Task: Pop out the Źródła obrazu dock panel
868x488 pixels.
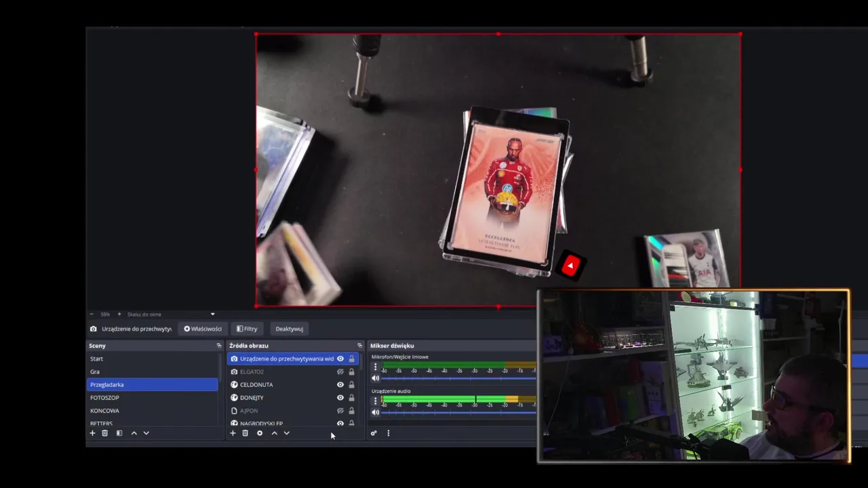Action: (359, 346)
